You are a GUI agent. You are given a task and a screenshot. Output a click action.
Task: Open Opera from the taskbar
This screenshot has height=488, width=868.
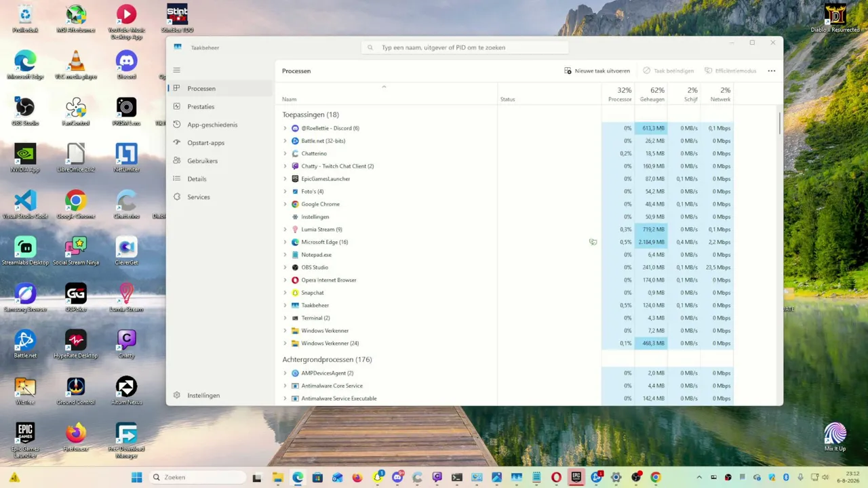(x=556, y=477)
